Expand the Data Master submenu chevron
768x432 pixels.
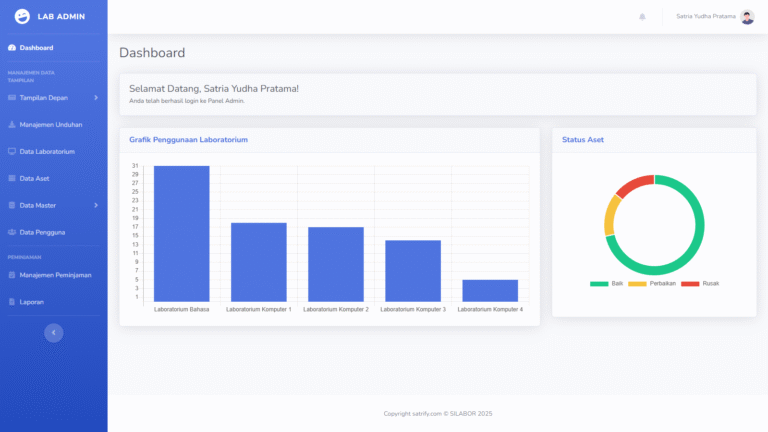pos(96,206)
